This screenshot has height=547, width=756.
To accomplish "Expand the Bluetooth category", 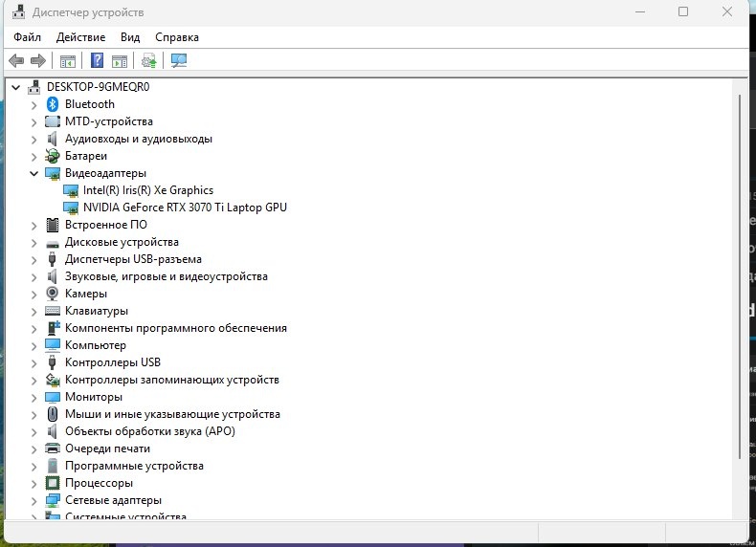I will pyautogui.click(x=33, y=104).
